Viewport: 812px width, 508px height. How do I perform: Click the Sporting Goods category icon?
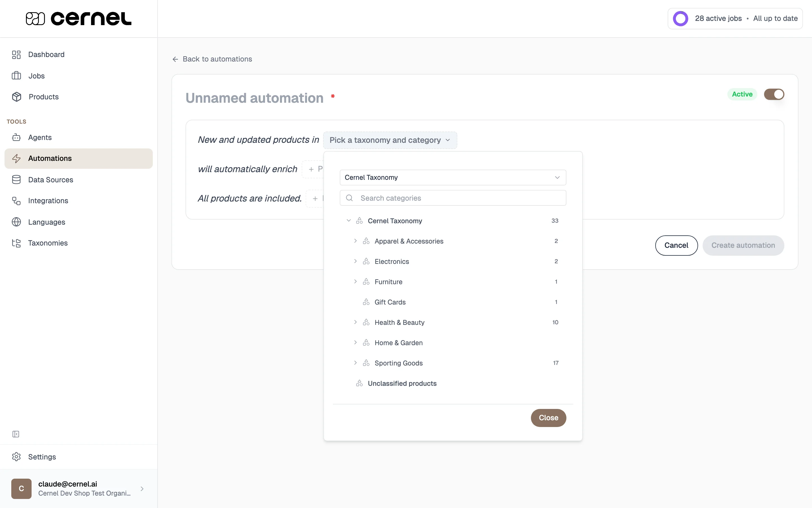(366, 363)
